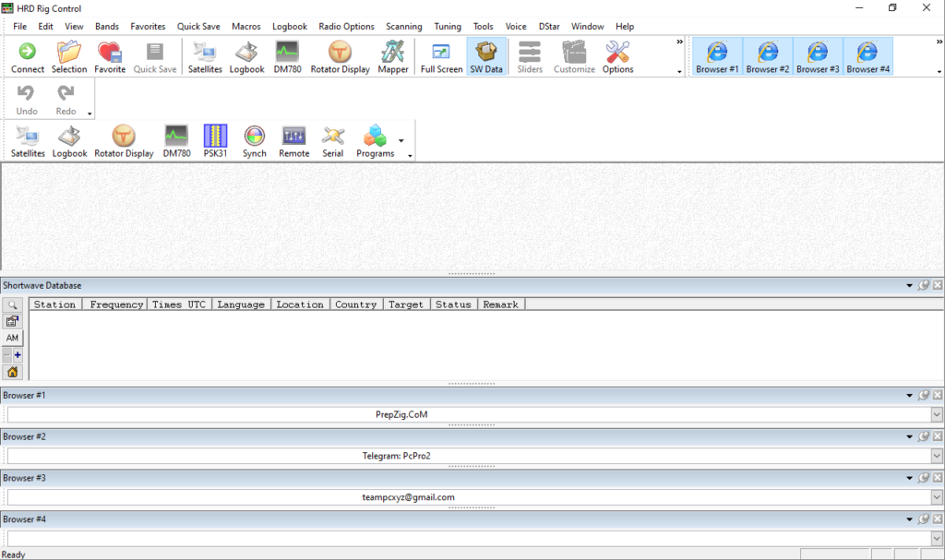945x560 pixels.
Task: Open Browser #1 panel menu arrow
Action: coord(909,396)
